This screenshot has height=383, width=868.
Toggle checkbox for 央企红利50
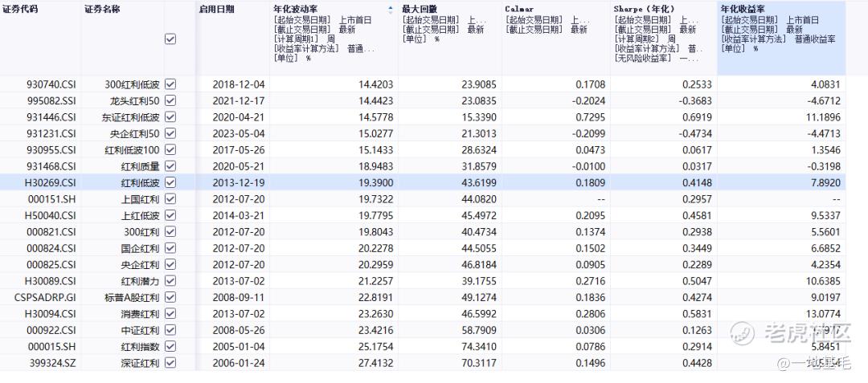(x=170, y=134)
